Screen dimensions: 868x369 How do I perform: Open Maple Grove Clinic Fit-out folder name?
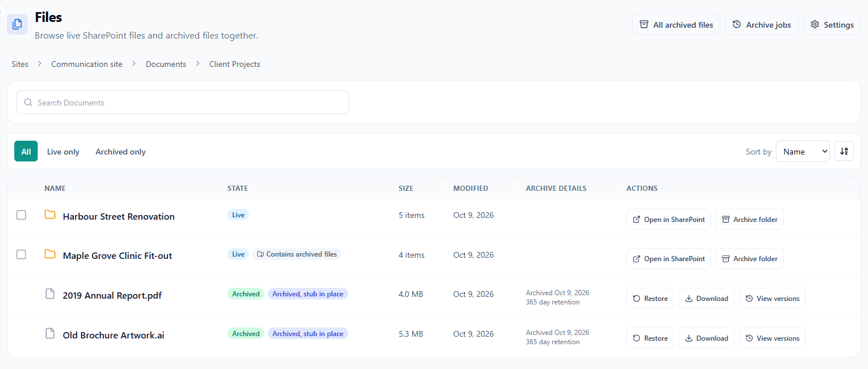click(117, 256)
